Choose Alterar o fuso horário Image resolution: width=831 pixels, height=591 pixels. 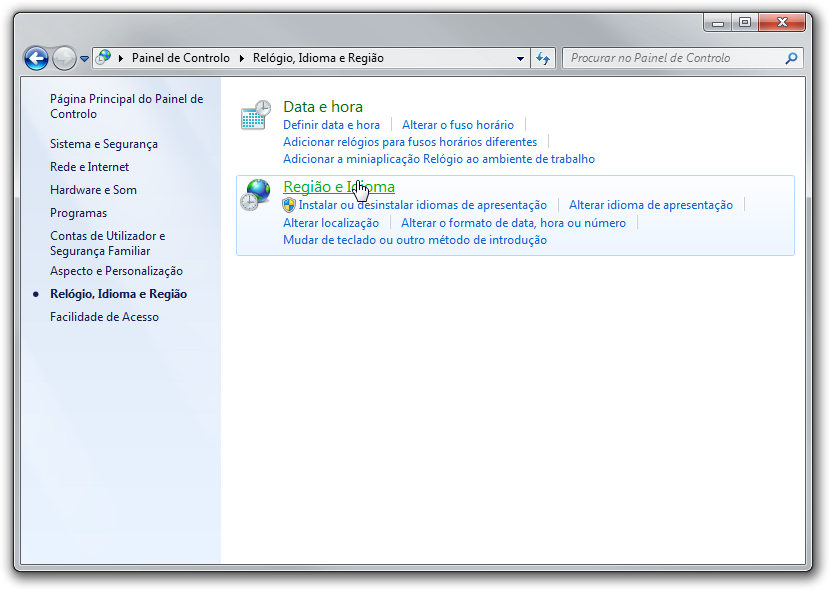pos(457,125)
